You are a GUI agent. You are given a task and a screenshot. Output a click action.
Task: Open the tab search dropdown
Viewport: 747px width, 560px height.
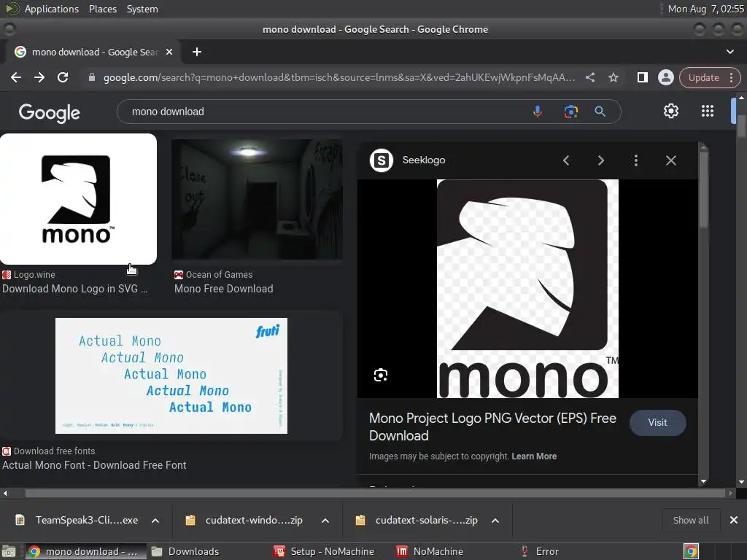point(729,52)
